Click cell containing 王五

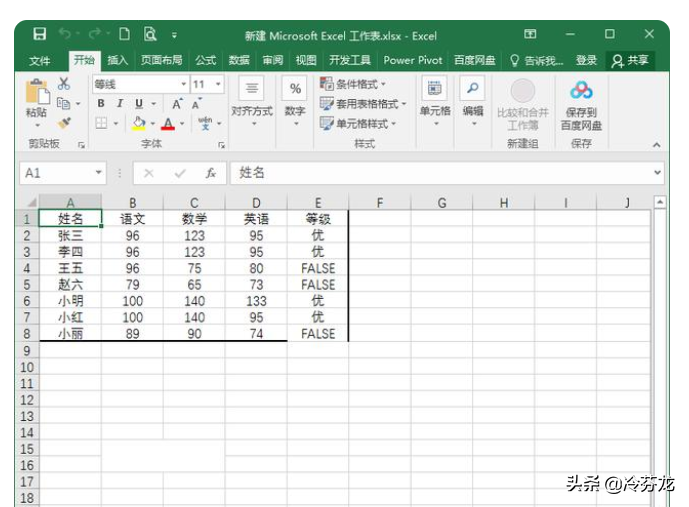(x=70, y=268)
